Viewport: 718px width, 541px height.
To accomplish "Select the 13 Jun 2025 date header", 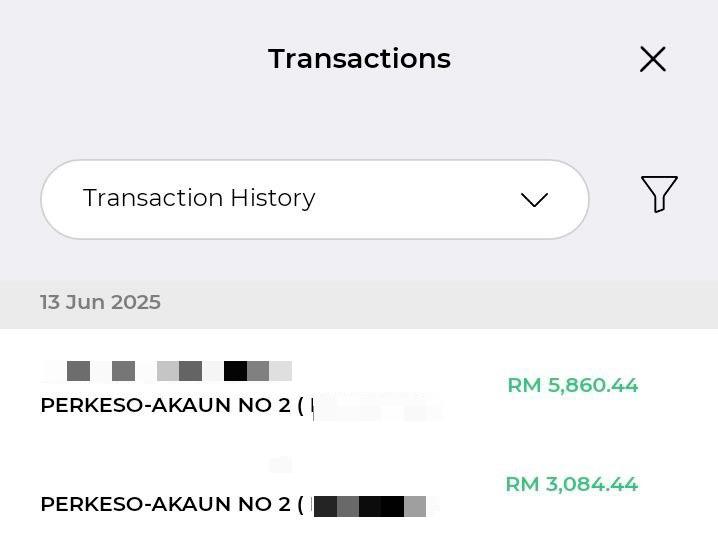I will tap(100, 302).
